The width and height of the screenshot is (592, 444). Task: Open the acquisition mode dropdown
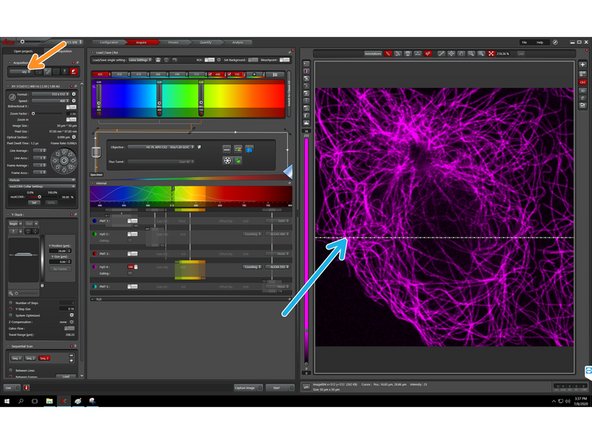[21, 71]
